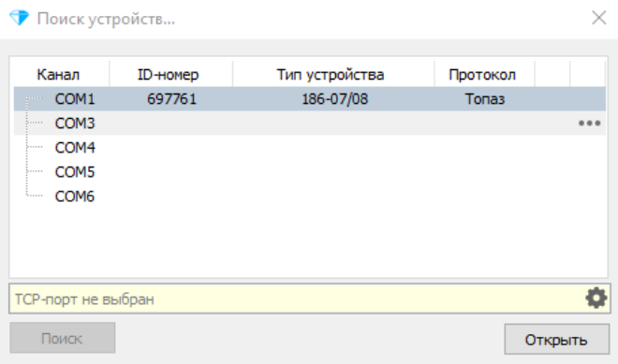
Task: Click the Протокол column header
Action: tap(482, 74)
